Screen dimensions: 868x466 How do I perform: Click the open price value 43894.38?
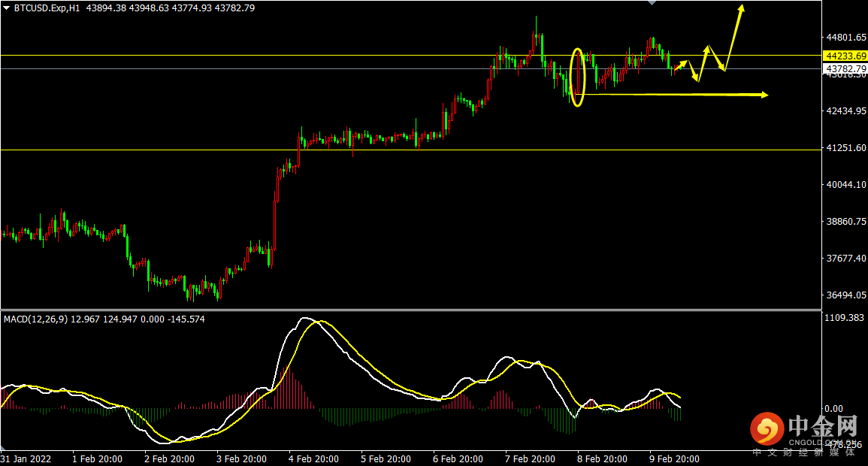[x=106, y=8]
